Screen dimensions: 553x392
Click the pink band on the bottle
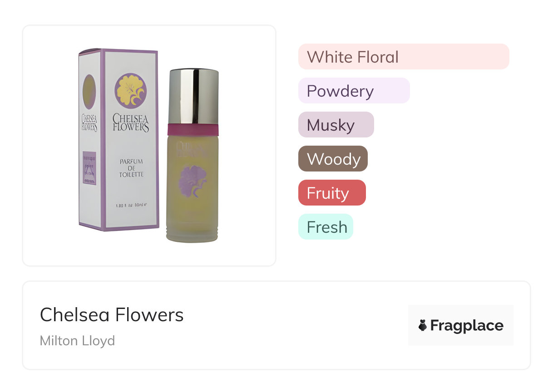[x=193, y=129]
